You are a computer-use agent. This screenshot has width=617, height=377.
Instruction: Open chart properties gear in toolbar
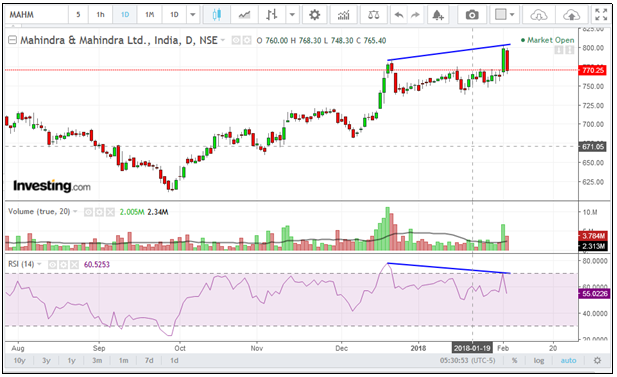314,15
